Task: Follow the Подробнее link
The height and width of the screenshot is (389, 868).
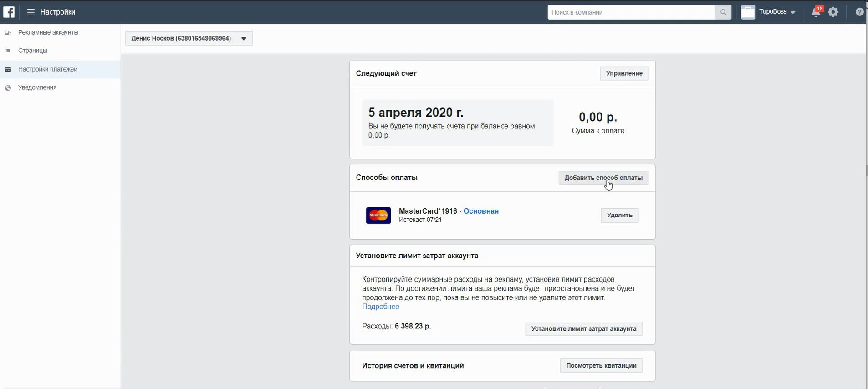Action: point(381,307)
